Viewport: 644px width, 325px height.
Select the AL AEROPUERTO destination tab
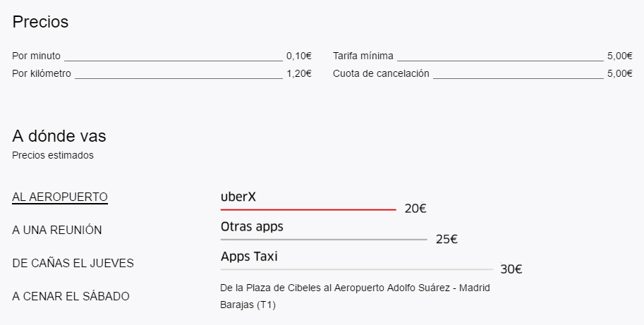(x=60, y=197)
